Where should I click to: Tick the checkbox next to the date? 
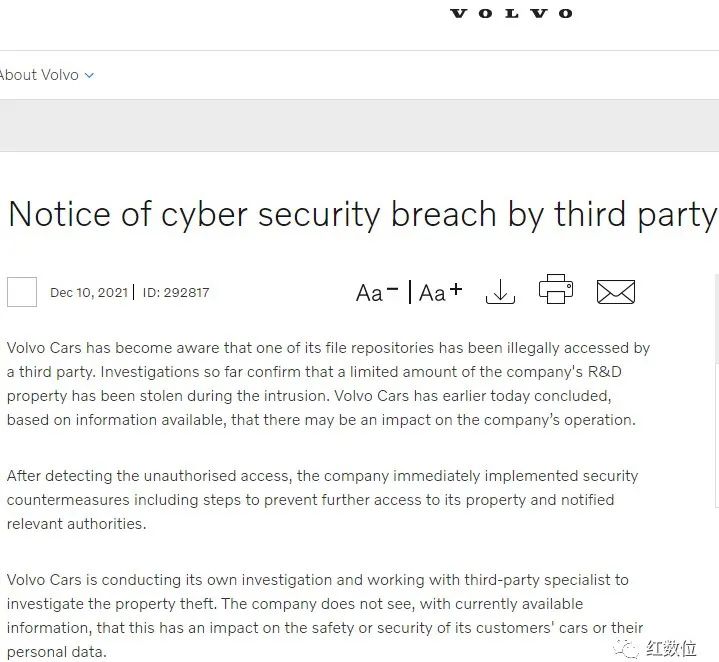tap(22, 292)
